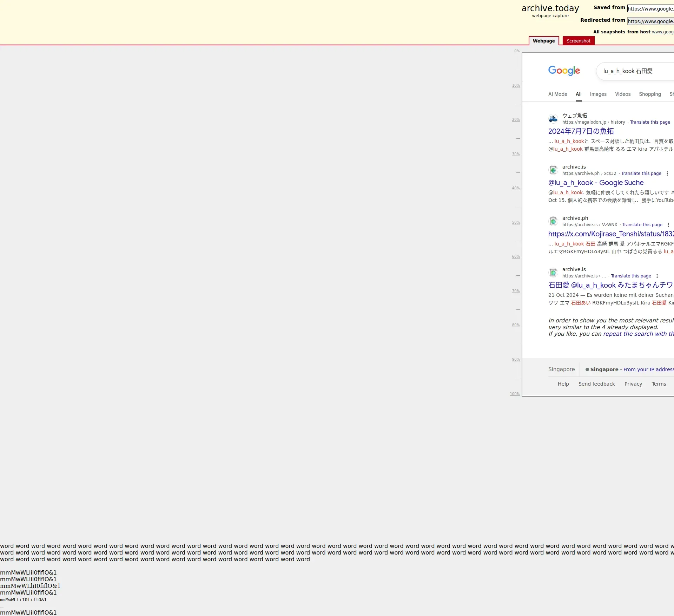
Task: Click favicon of archive.ph VzWNX result
Action: coord(553,221)
